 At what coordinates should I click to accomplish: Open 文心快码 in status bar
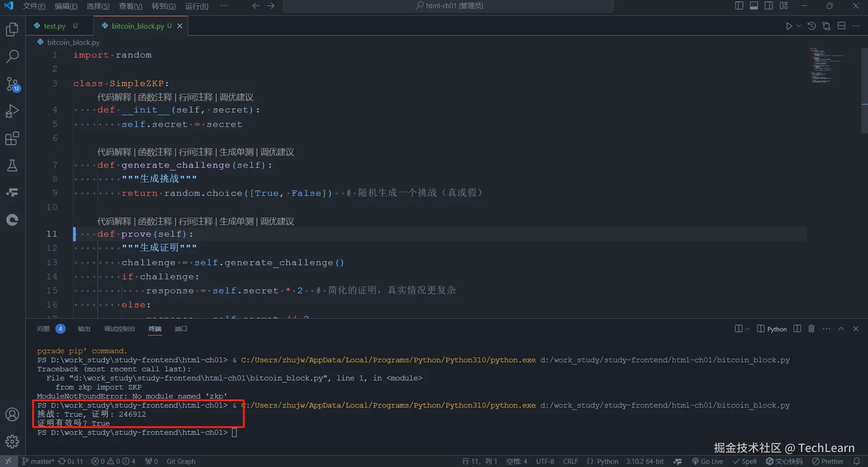coord(784,461)
